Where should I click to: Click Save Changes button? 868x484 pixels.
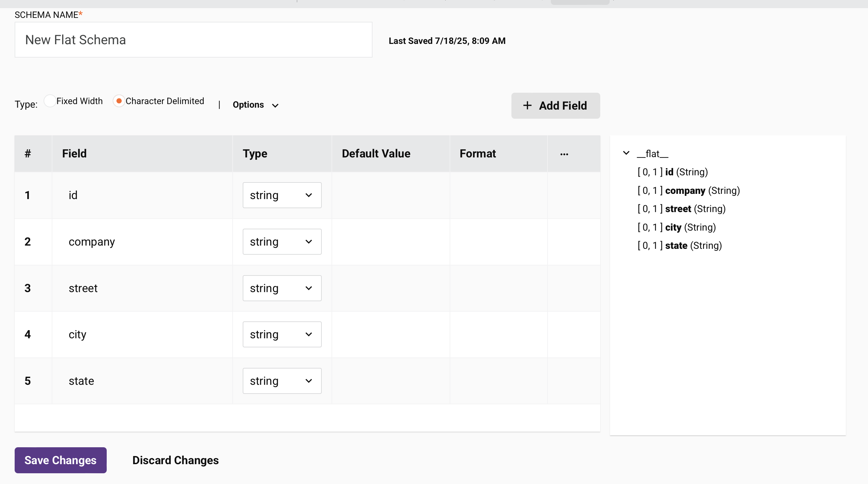click(x=61, y=460)
